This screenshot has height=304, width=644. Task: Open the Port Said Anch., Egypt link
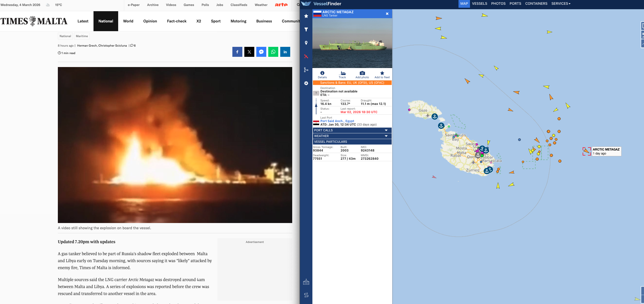(x=337, y=121)
